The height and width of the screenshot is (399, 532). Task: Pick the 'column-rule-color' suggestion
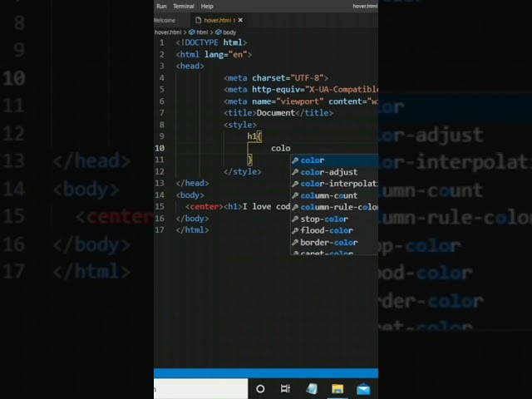tap(334, 207)
